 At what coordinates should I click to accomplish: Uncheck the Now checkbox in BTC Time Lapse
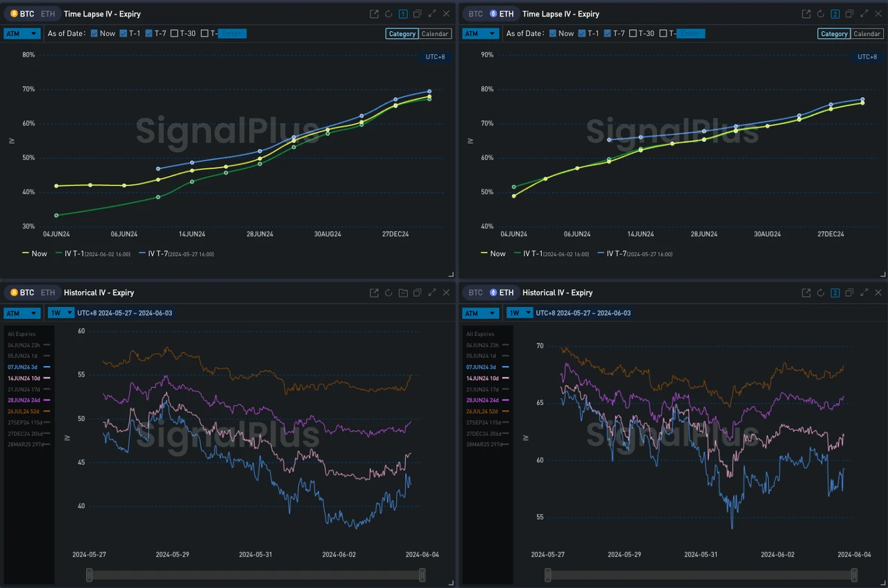(x=94, y=33)
